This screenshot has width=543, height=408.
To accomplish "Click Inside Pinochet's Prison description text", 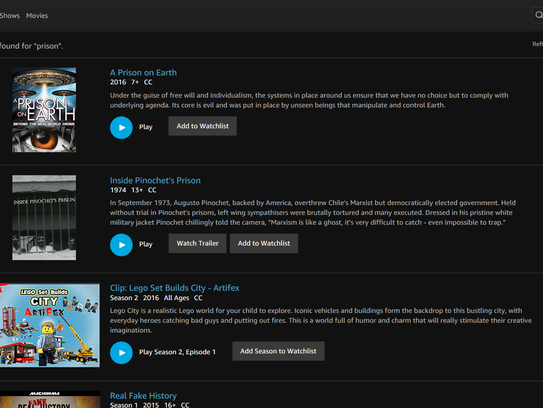I will pyautogui.click(x=313, y=213).
